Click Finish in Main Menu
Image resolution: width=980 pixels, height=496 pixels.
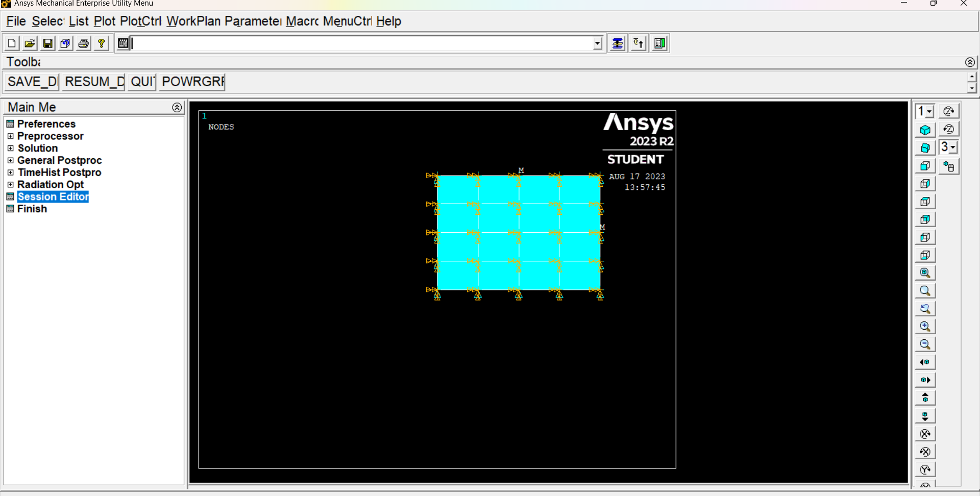tap(32, 209)
